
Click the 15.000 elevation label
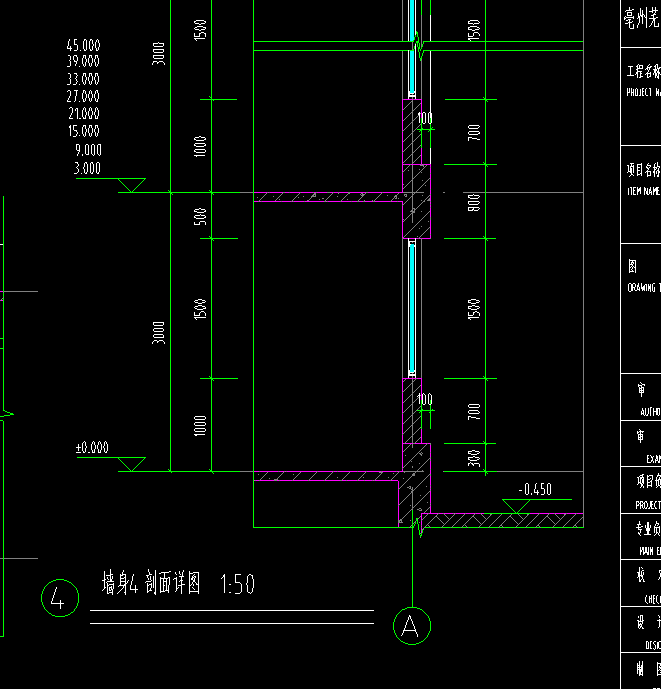pyautogui.click(x=84, y=131)
